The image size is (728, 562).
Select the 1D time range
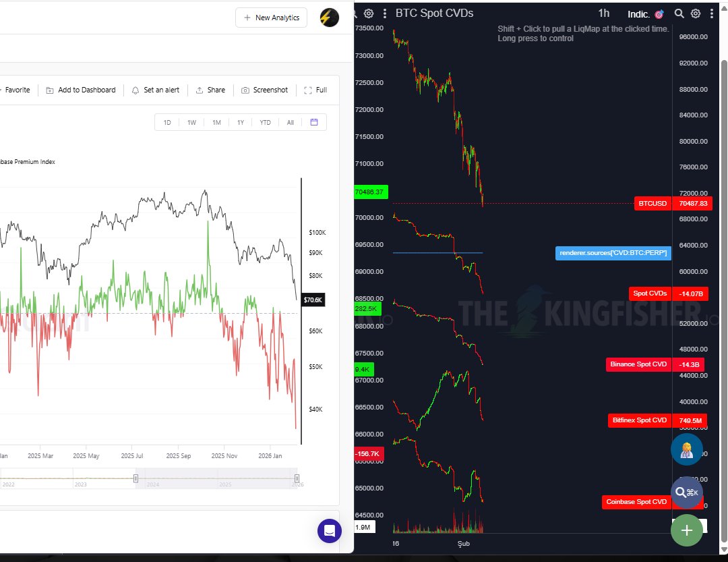pos(167,123)
